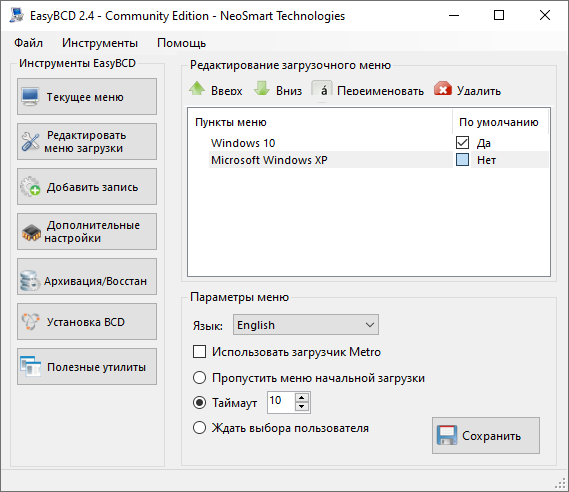Click the Дополнительные настройки chip icon

click(31, 232)
